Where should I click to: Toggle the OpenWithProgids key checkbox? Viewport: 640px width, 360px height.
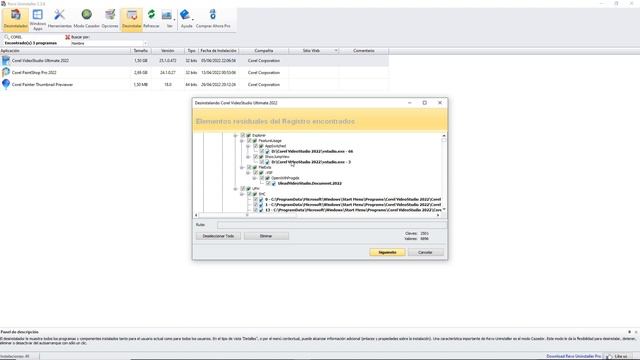pyautogui.click(x=262, y=178)
